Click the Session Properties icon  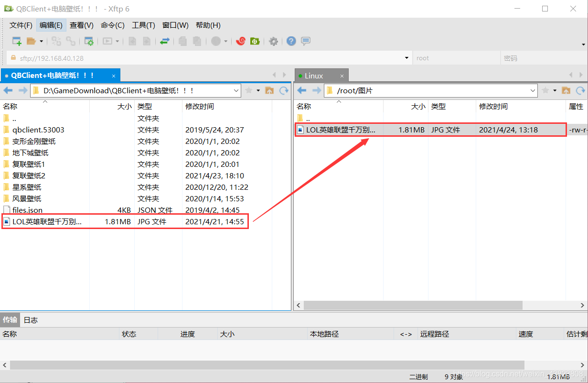pos(89,42)
